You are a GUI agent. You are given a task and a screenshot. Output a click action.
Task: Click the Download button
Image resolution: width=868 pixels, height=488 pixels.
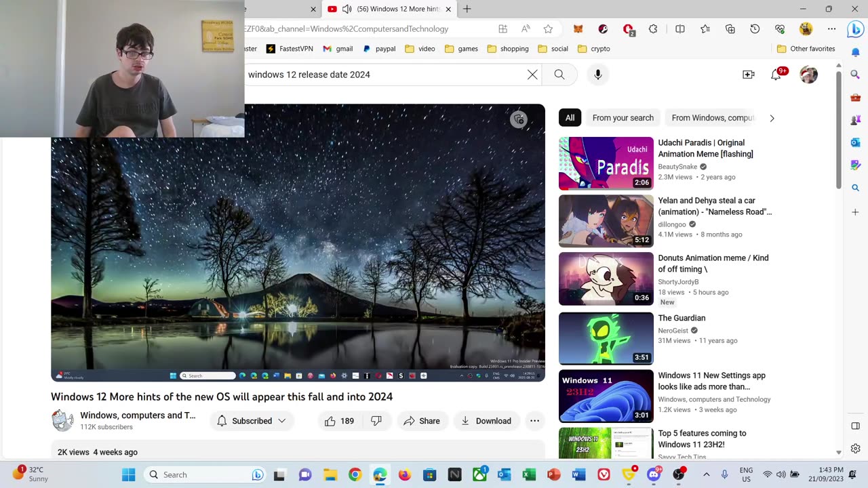(486, 421)
